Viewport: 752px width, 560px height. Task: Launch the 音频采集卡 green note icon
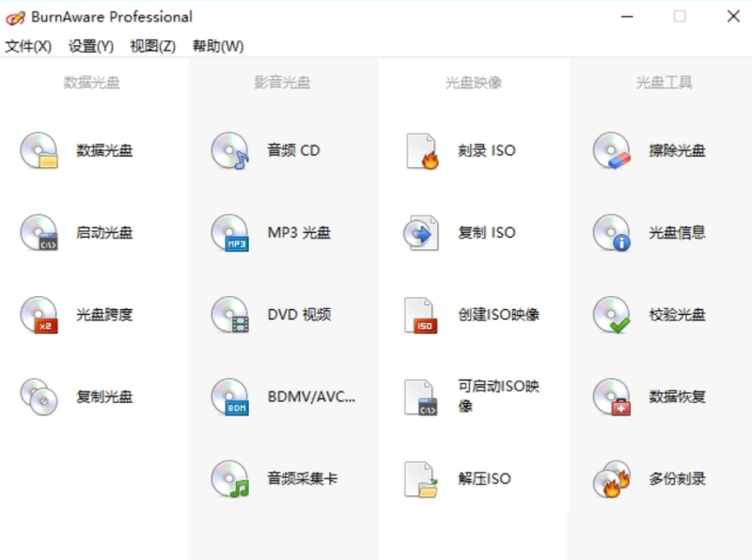[230, 478]
